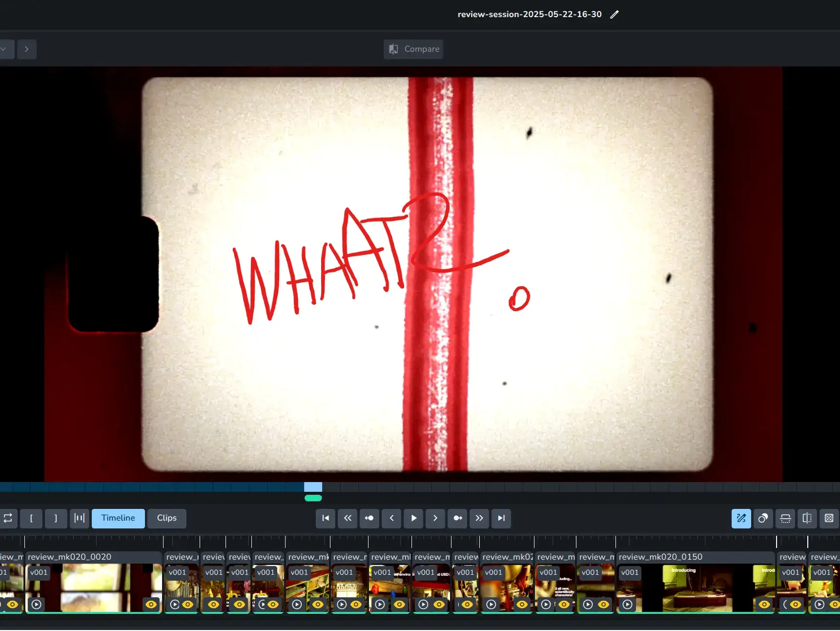This screenshot has width=840, height=631.
Task: Click the Compare button
Action: coord(413,49)
